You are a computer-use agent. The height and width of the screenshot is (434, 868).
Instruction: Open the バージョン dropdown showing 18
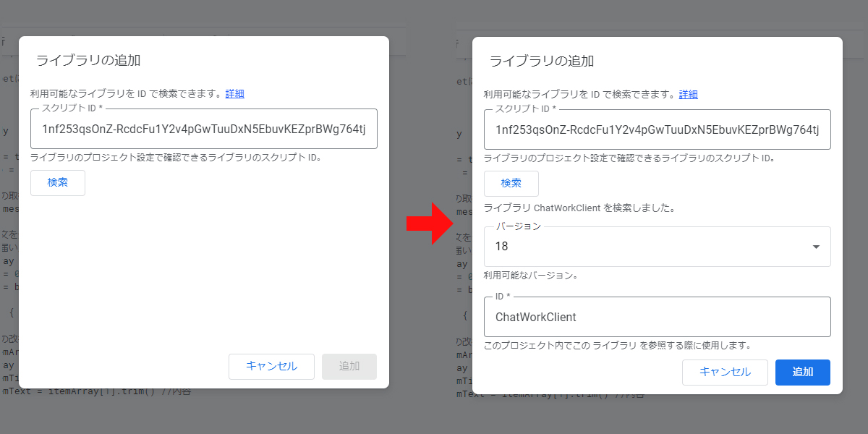tap(658, 247)
